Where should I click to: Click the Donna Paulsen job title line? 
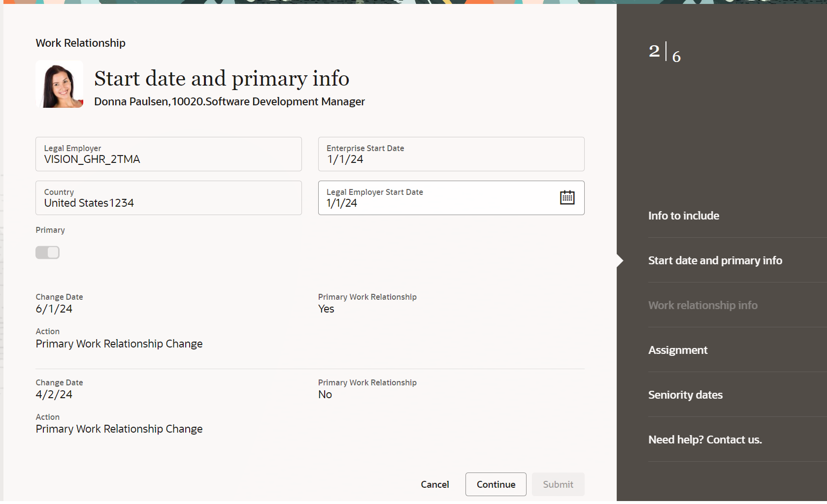click(x=230, y=101)
